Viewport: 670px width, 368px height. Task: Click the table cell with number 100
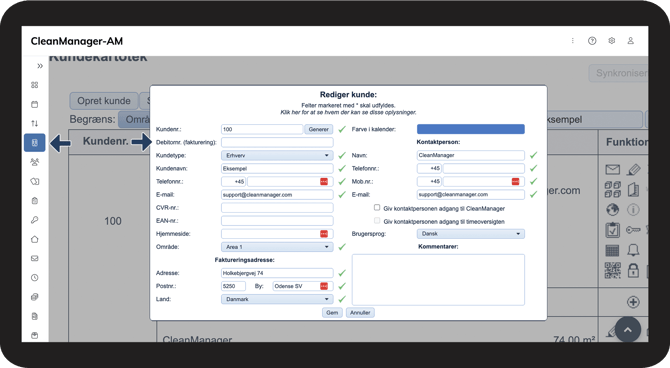[x=113, y=221]
